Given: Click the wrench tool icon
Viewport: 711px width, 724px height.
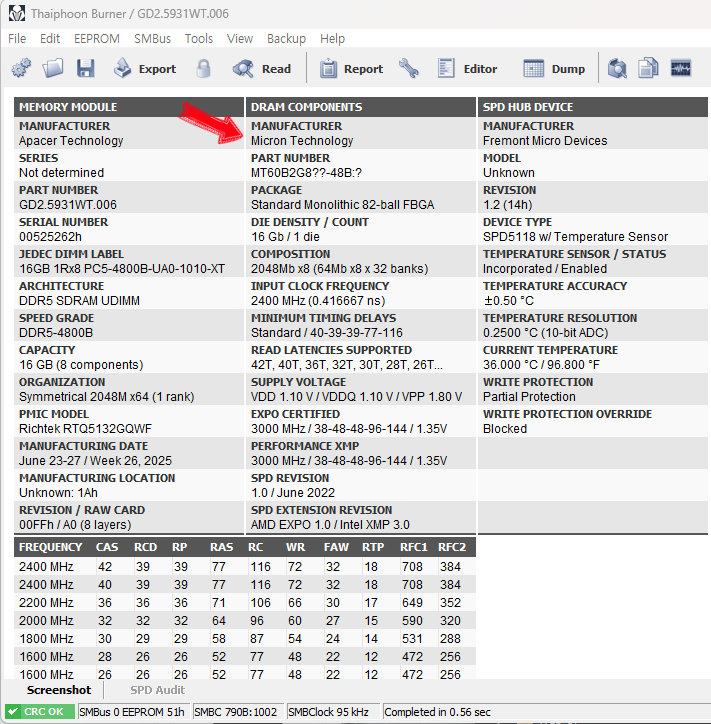Looking at the screenshot, I should [409, 68].
